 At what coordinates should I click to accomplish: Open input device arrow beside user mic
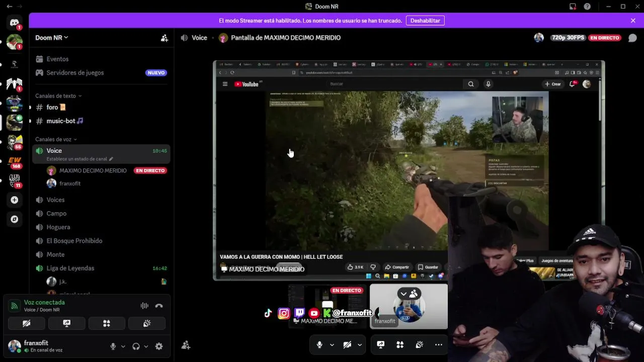pos(123,346)
